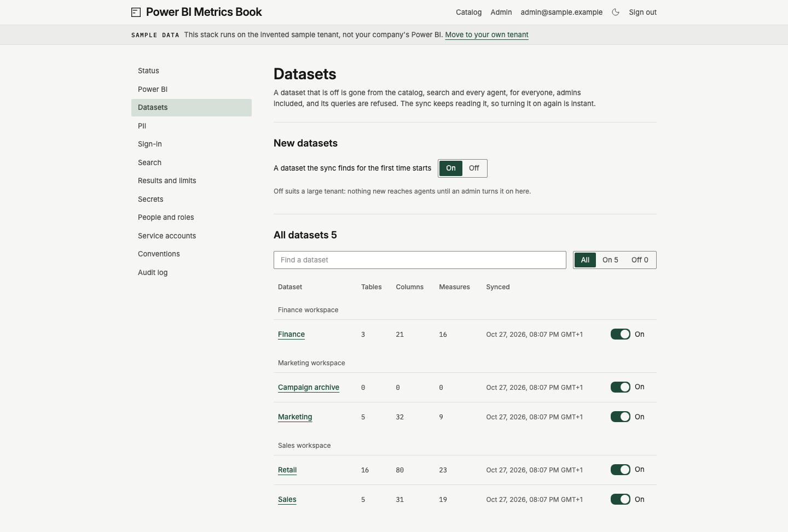This screenshot has height=532, width=788.
Task: Open the PII section
Action: (192, 126)
